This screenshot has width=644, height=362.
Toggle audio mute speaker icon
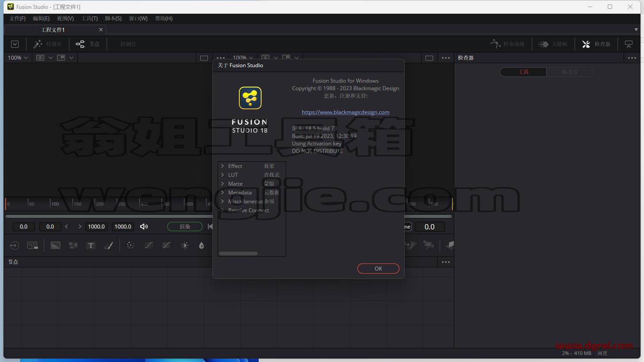point(144,227)
